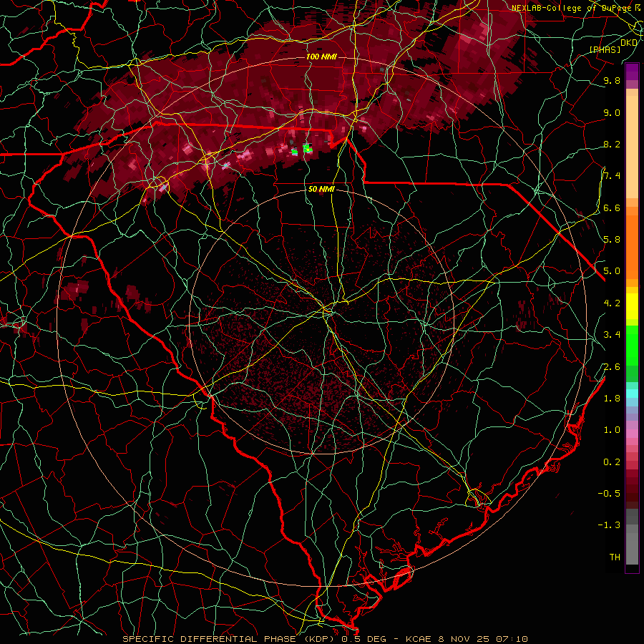Click the 7.4 scale value

click(x=612, y=176)
